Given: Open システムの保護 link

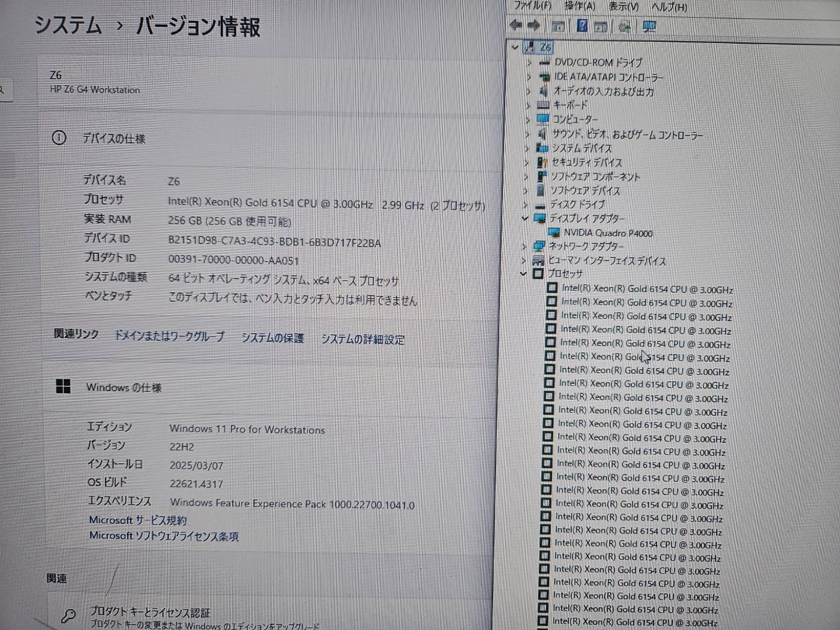Looking at the screenshot, I should 273,338.
